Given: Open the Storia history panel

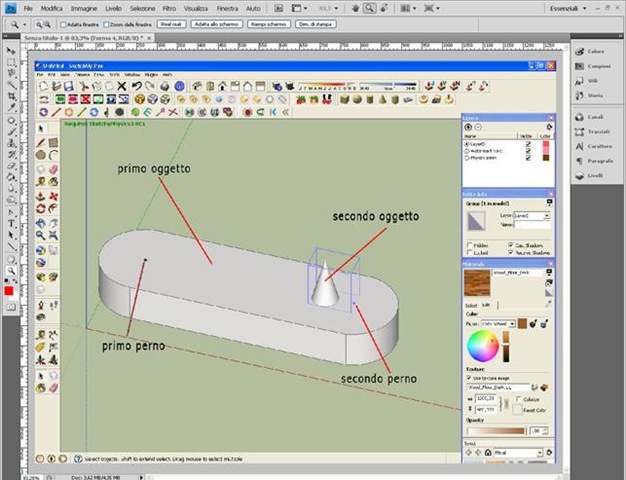Looking at the screenshot, I should [x=593, y=97].
